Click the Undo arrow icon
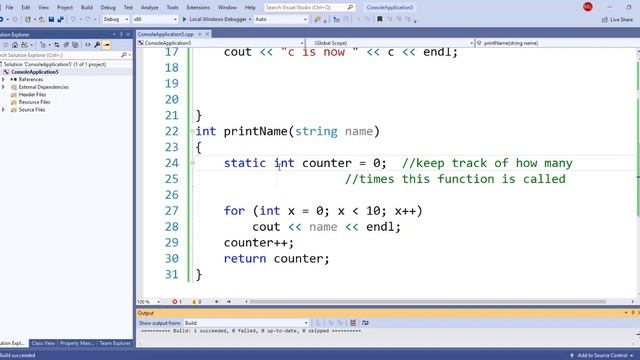Viewport: 640px width, 360px height. click(x=73, y=19)
